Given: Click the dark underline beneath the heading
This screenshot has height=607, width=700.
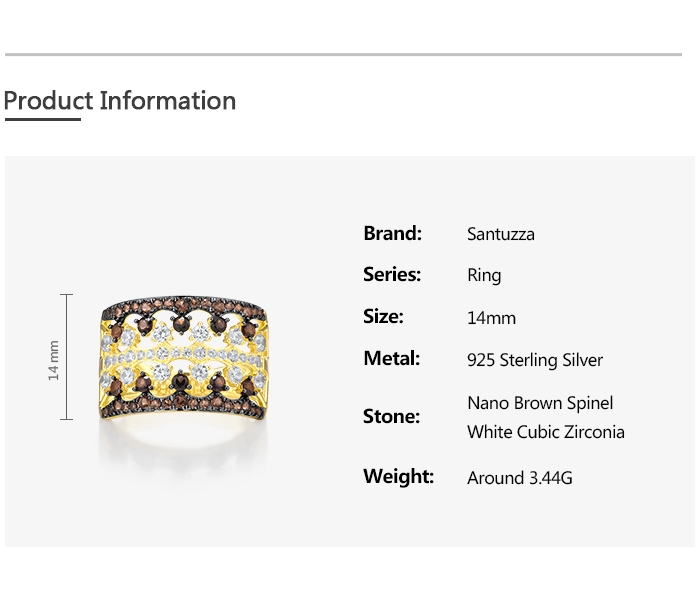Looking at the screenshot, I should [42, 120].
